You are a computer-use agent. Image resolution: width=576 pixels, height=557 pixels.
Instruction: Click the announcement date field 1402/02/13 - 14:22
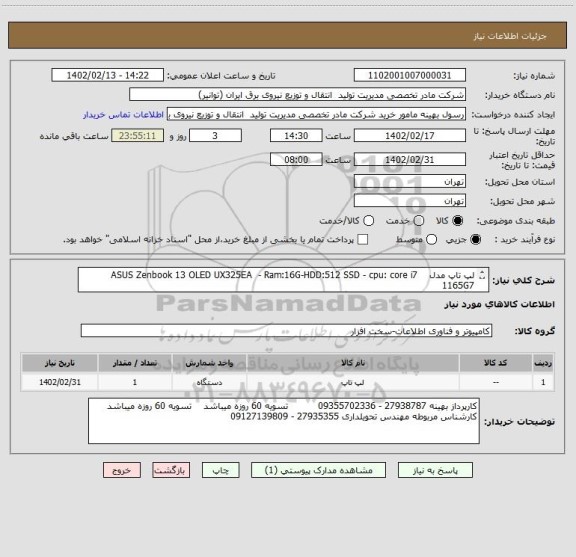tap(108, 75)
